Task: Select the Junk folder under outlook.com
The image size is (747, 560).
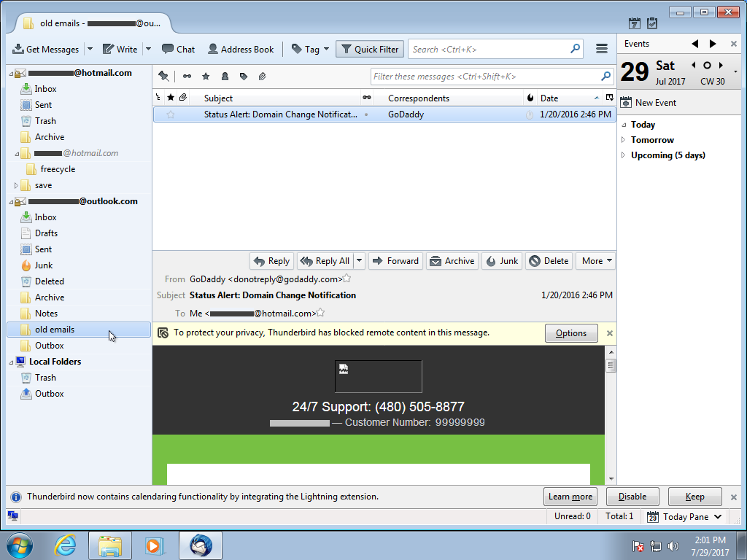Action: (x=43, y=265)
